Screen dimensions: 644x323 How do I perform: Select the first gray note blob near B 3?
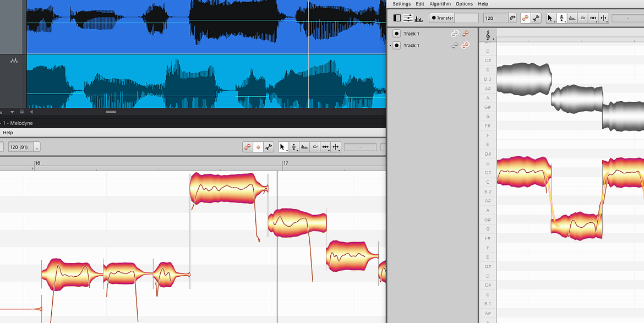click(524, 79)
